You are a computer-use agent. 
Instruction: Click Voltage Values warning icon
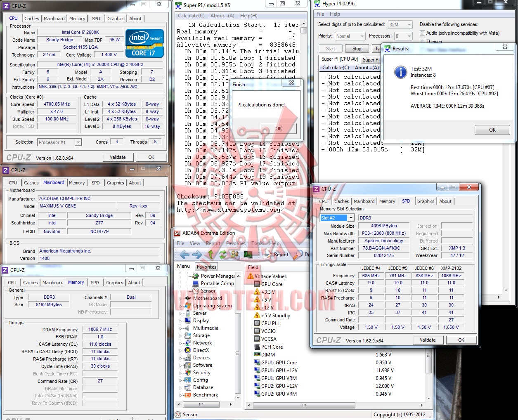(x=251, y=276)
